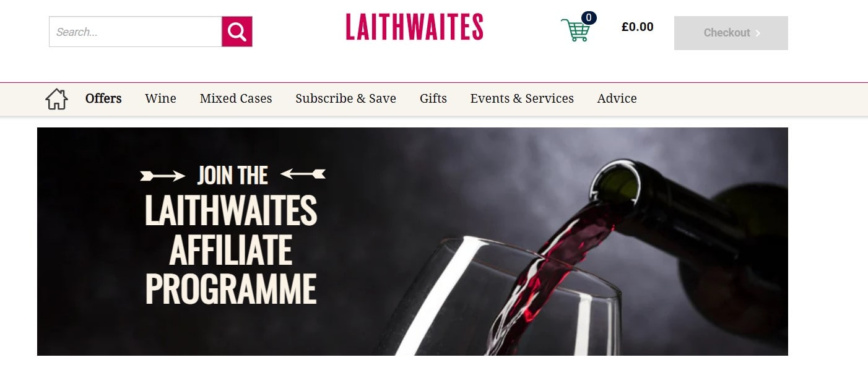Expand the Subscribe & Save menu
The height and width of the screenshot is (378, 868).
tap(345, 98)
